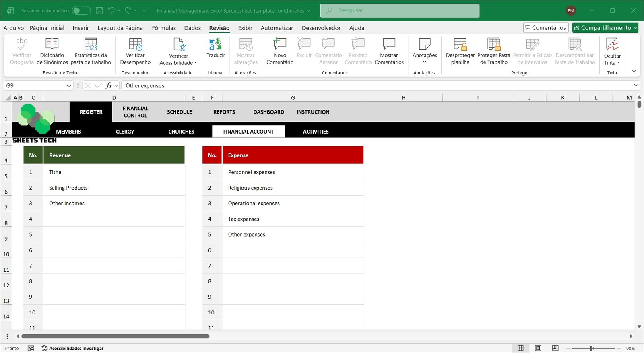644x353 pixels.
Task: Open the Fórmulas ribbon tab
Action: [x=164, y=28]
